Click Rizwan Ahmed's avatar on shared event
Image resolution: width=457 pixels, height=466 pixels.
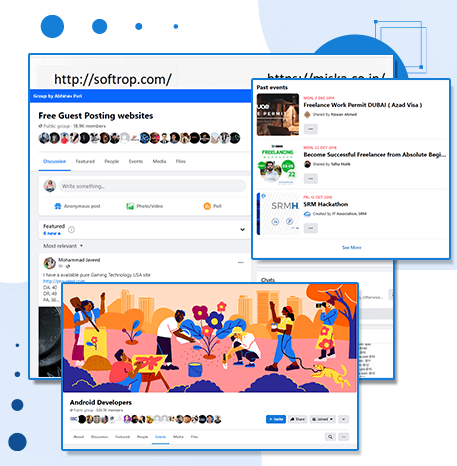[x=307, y=114]
